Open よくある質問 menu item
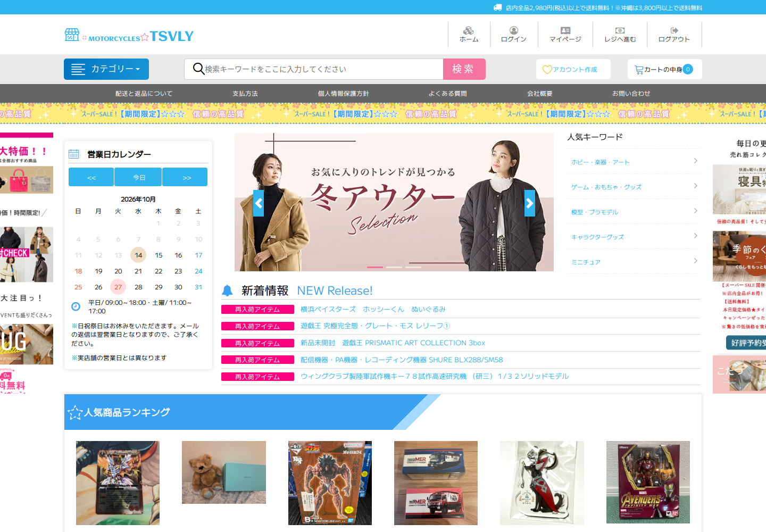This screenshot has height=532, width=766. (x=448, y=94)
